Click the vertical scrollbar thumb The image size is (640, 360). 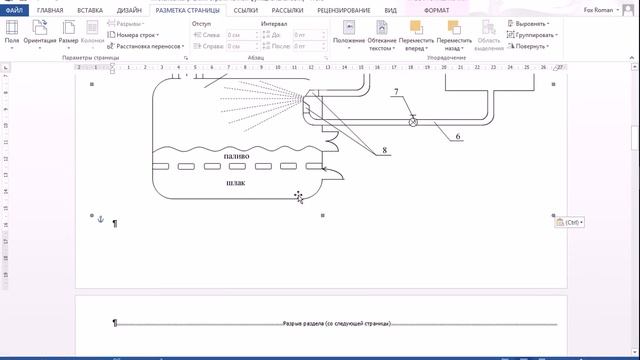636,138
